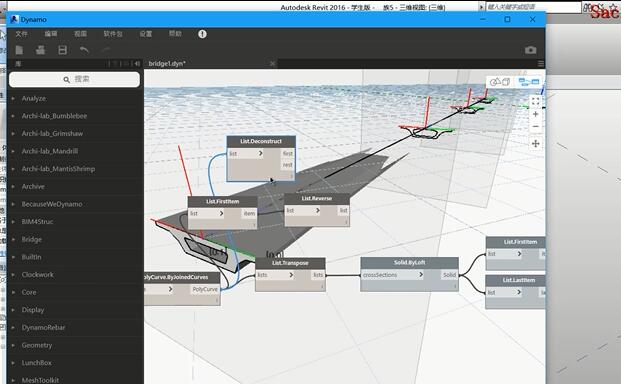Click the camera export image icon
Viewport: 621px width, 384px height.
click(x=531, y=50)
